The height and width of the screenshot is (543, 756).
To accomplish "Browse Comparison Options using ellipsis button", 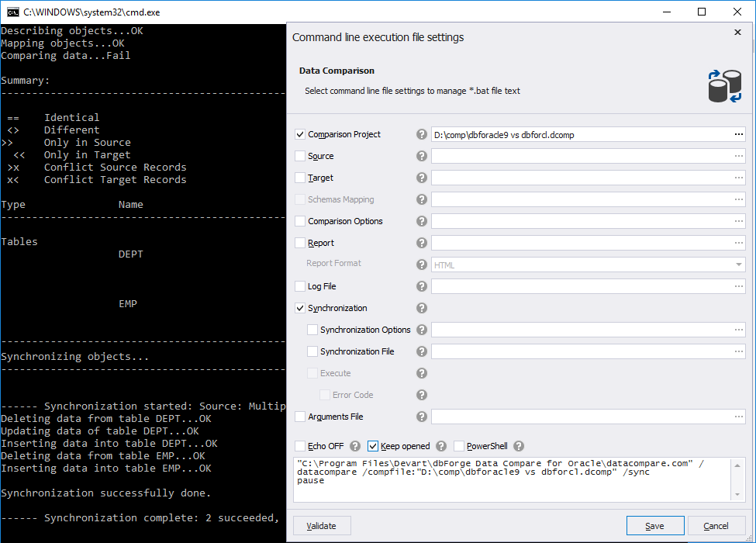I will pyautogui.click(x=739, y=221).
